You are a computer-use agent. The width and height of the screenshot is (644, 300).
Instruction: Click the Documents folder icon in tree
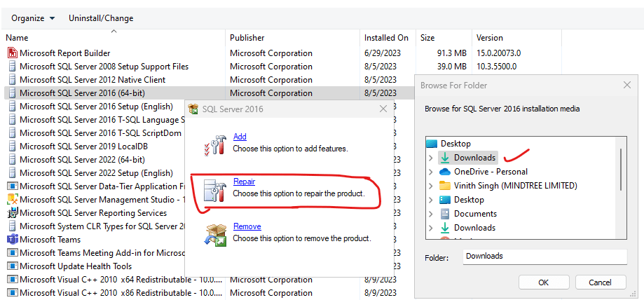(x=445, y=214)
